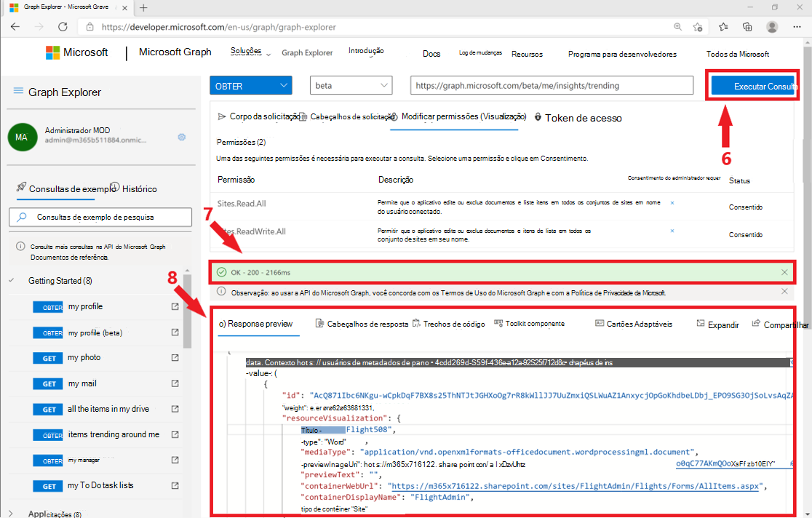Open Cartões Adaptáveis tab

[634, 324]
